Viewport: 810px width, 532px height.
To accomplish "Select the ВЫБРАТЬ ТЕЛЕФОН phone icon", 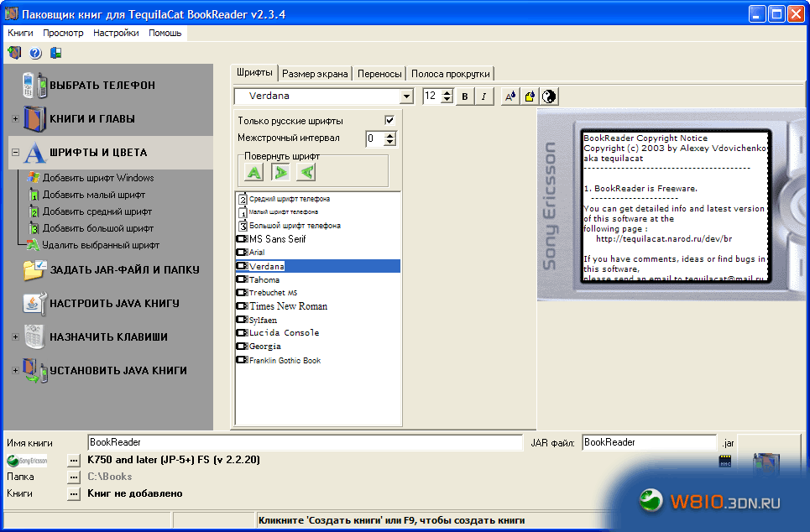I will [35, 86].
